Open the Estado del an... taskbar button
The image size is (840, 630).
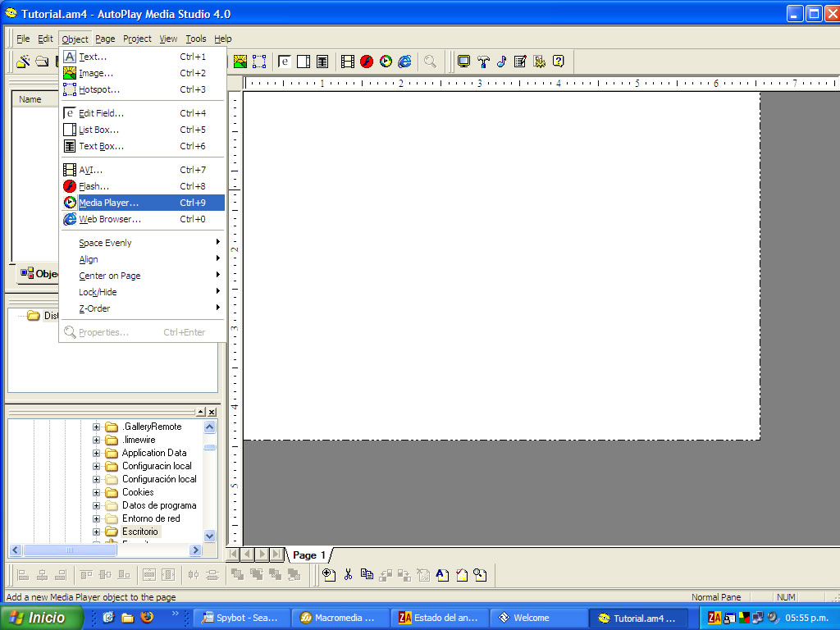point(440,618)
